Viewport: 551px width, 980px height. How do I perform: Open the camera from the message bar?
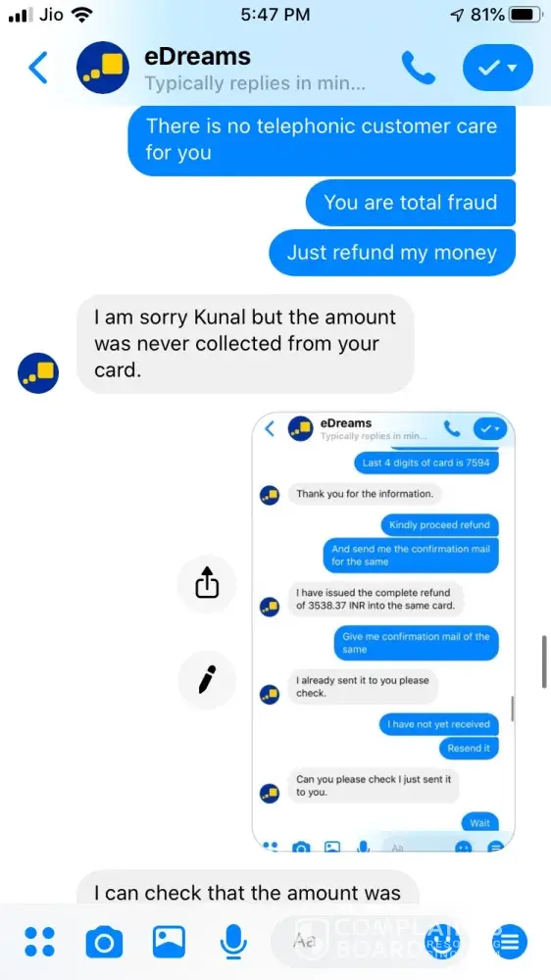[104, 942]
